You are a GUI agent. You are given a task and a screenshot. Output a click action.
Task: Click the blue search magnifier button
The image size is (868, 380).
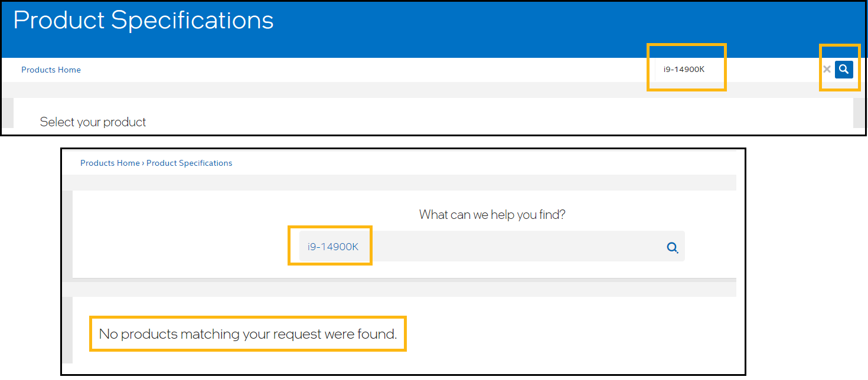[x=844, y=70]
